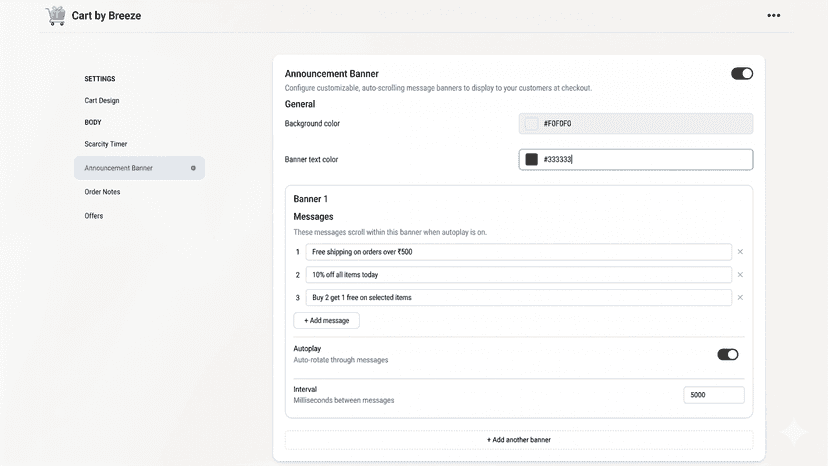The image size is (828, 466).
Task: Click the 'Announcement Banner' panel heading
Action: [x=332, y=73]
